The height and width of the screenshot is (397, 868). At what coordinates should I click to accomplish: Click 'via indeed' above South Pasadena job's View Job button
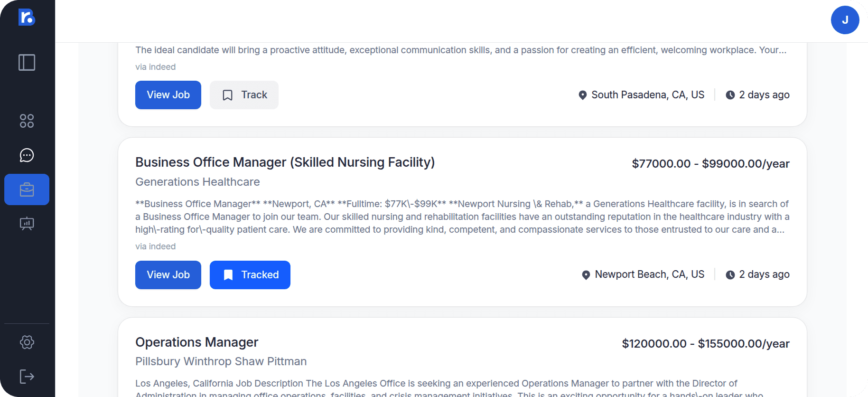(x=155, y=67)
